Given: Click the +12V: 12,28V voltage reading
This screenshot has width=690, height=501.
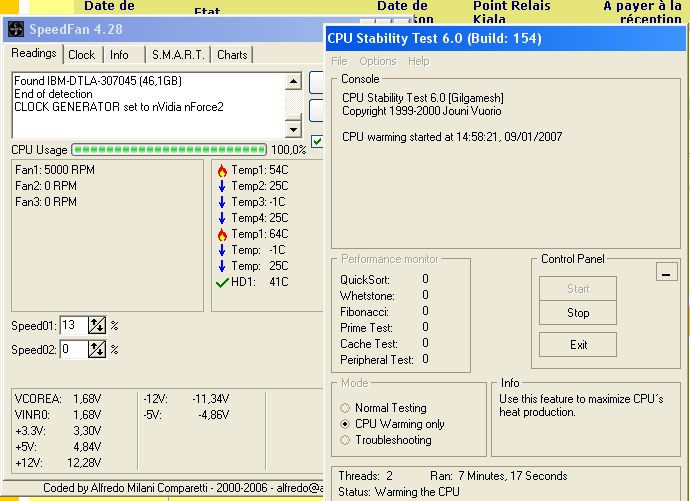Looking at the screenshot, I should pos(58,463).
